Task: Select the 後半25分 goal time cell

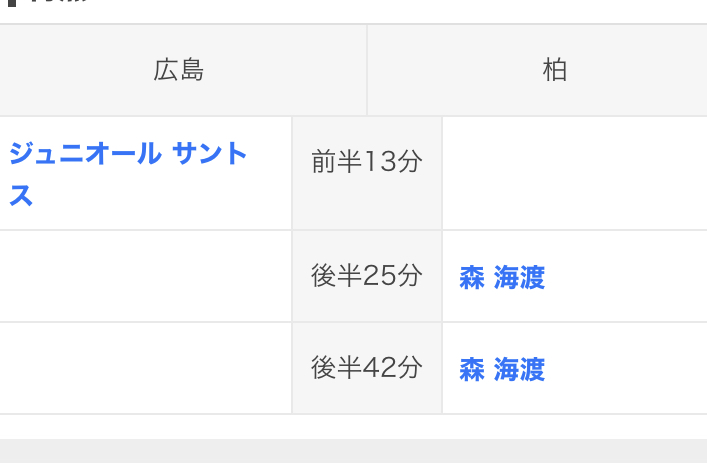Action: click(x=367, y=276)
